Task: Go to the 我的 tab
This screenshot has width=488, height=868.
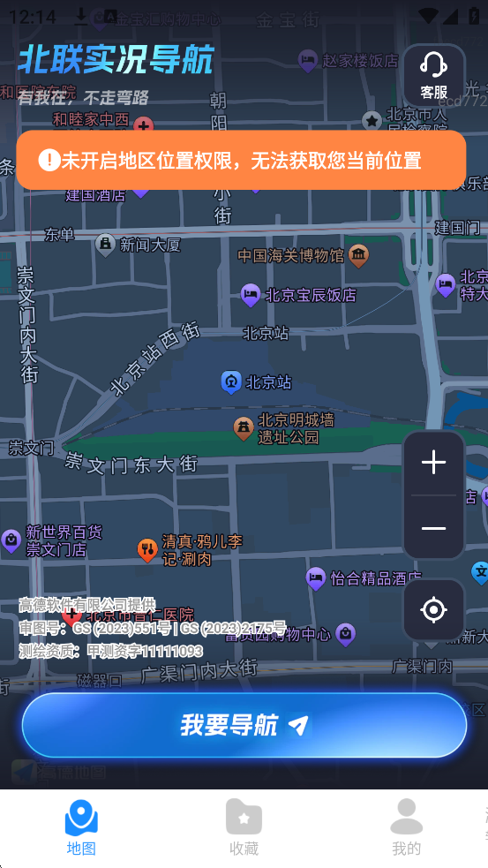Action: [407, 827]
